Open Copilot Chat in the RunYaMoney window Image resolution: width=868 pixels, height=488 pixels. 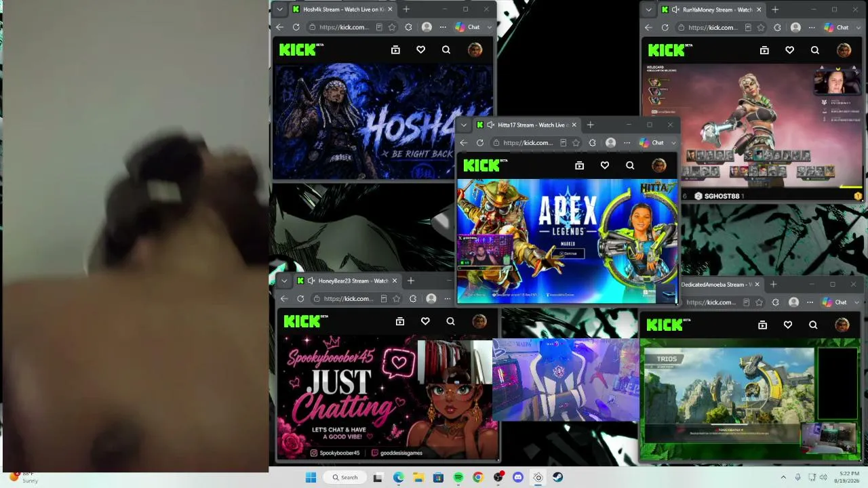tap(837, 27)
